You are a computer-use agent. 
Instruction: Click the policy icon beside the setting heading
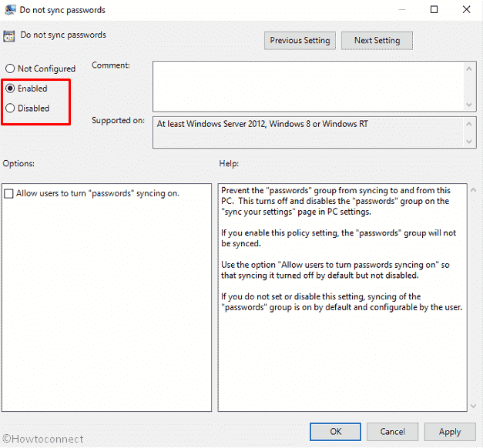pos(9,35)
